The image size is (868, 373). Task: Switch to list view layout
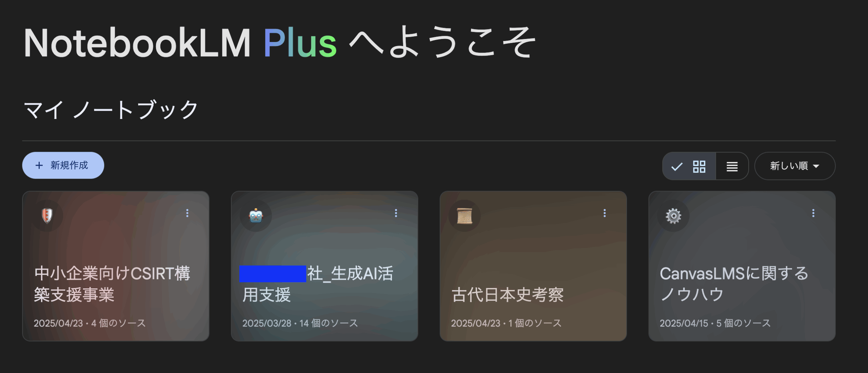(732, 166)
